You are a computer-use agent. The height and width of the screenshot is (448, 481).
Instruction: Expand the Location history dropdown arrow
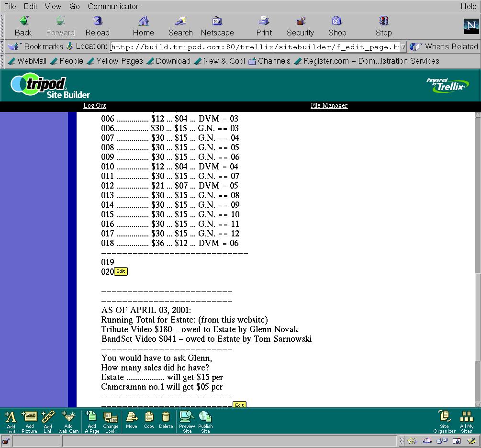pyautogui.click(x=403, y=47)
